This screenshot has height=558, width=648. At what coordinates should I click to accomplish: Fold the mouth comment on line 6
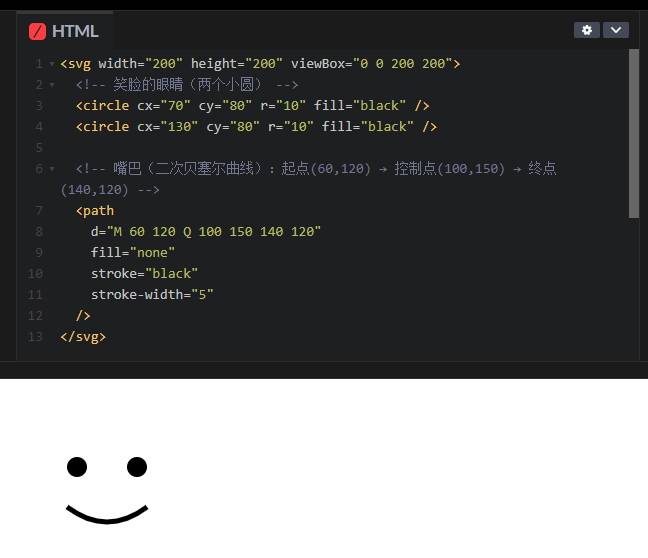52,169
